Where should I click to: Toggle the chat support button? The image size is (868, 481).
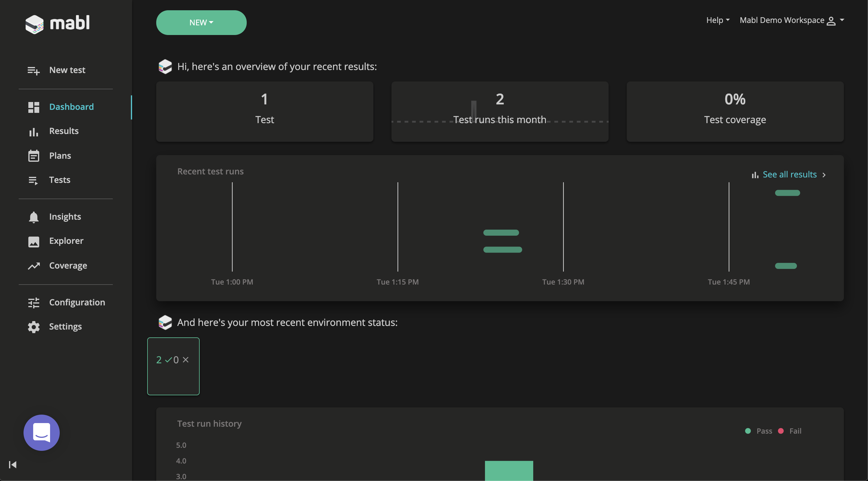point(41,432)
